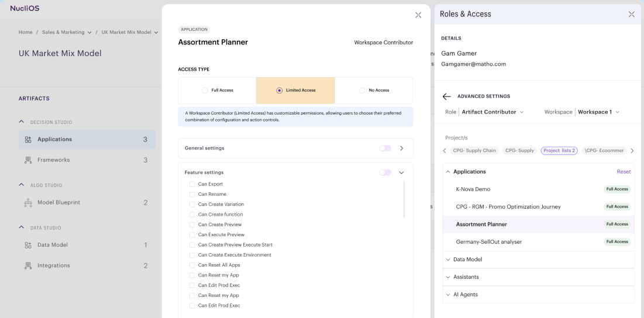Check the Can Reset All Apps checkbox

point(192,265)
